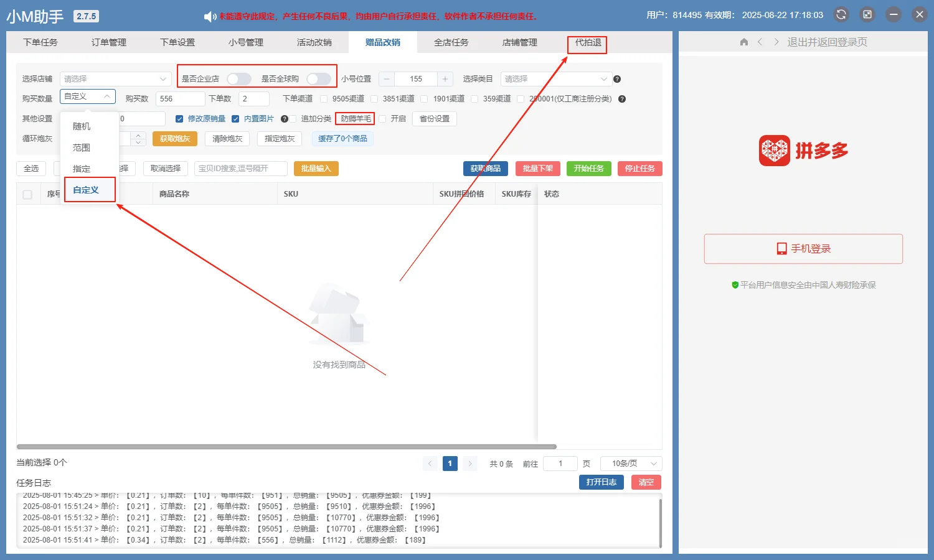Open the 选择类目 dropdown

pyautogui.click(x=555, y=79)
